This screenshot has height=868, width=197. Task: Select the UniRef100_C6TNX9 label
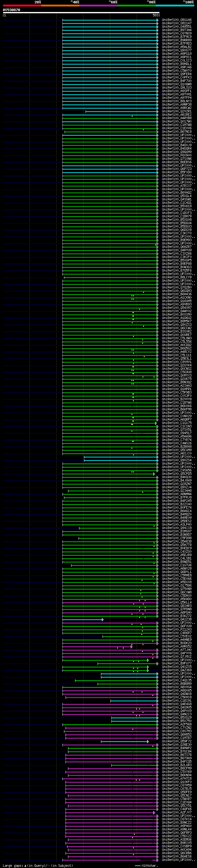coord(177,33)
